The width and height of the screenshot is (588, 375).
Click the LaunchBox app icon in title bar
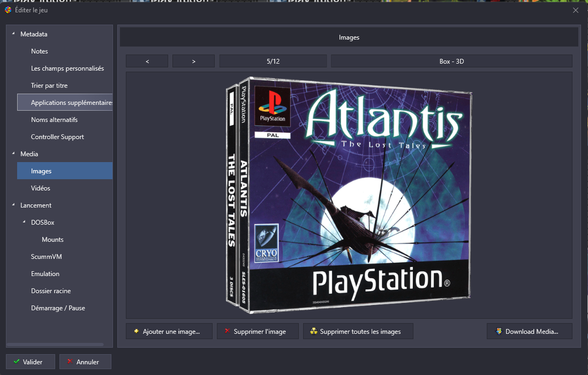[8, 10]
